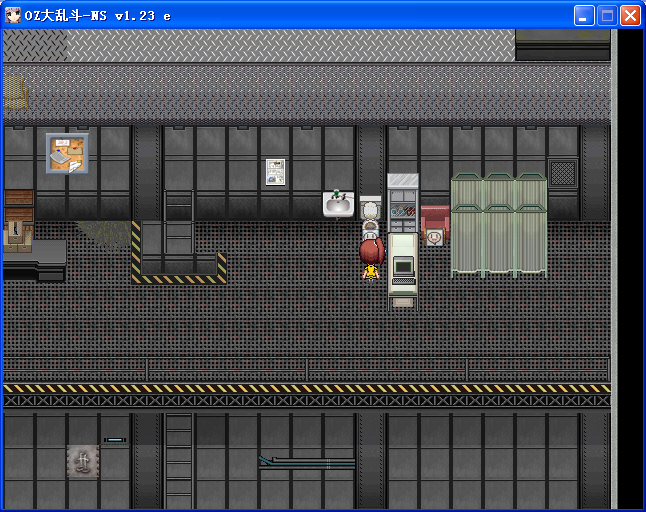Click the wooden crates at left wall

19,219
